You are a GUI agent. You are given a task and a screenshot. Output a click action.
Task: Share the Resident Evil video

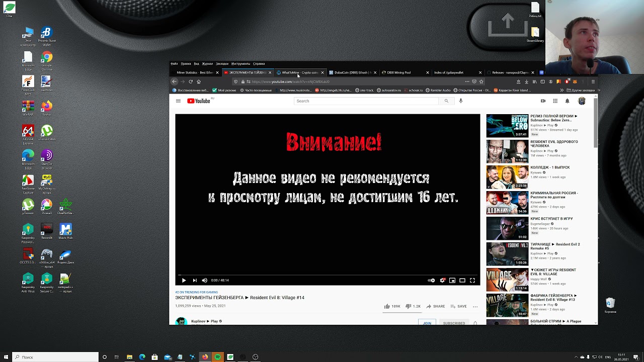[x=436, y=306]
